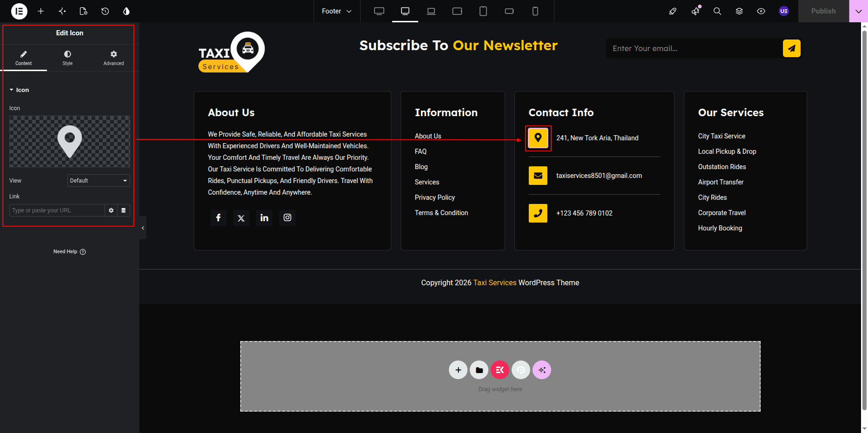Click the Link URL input field
This screenshot has height=433, width=868.
click(57, 210)
